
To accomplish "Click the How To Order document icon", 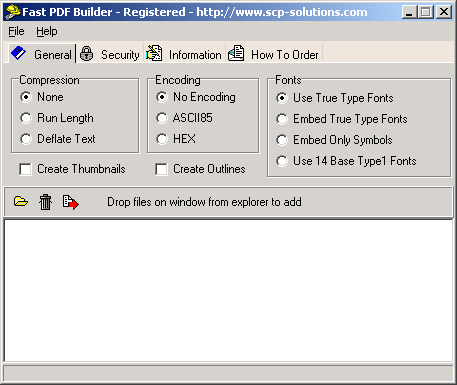I will pos(236,53).
